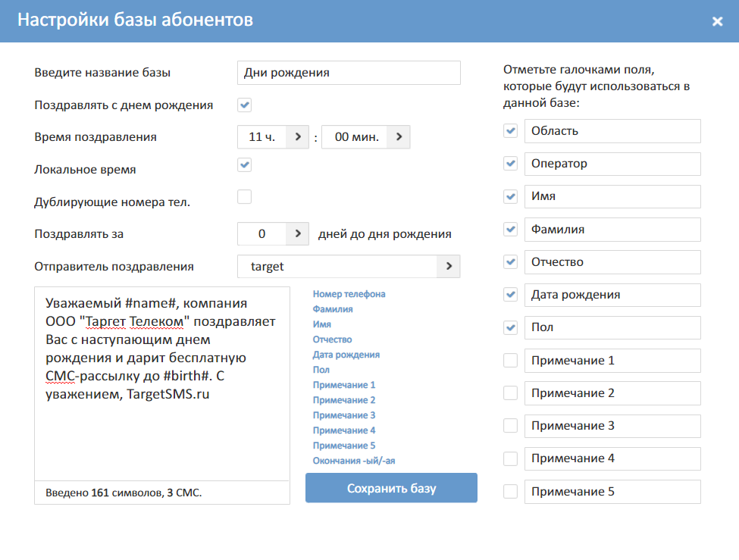Enable the checkbox beside the 'Примечание 4' box
The width and height of the screenshot is (739, 560).
(x=510, y=458)
